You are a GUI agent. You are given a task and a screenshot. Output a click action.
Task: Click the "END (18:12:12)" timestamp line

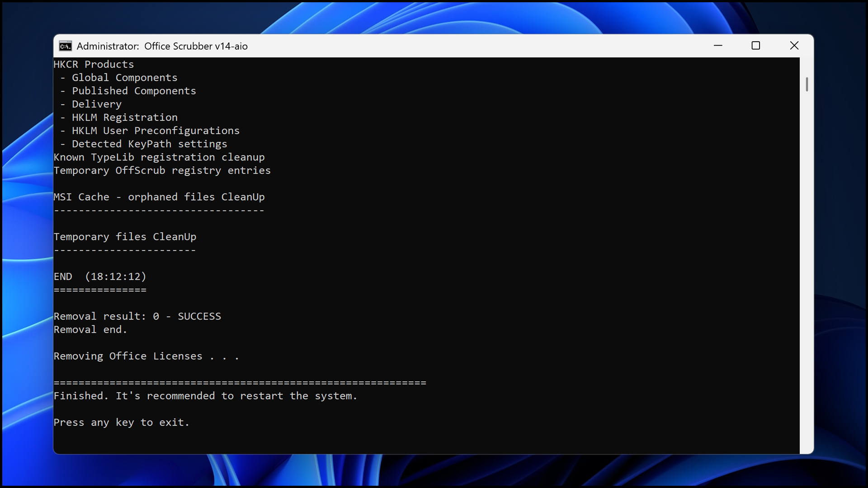click(100, 277)
